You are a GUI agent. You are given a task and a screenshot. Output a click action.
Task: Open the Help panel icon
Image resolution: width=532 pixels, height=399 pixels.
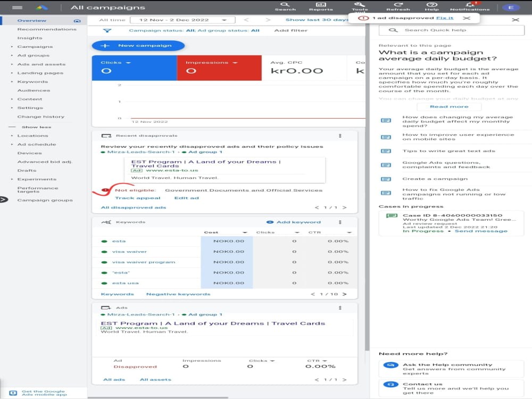click(x=431, y=6)
